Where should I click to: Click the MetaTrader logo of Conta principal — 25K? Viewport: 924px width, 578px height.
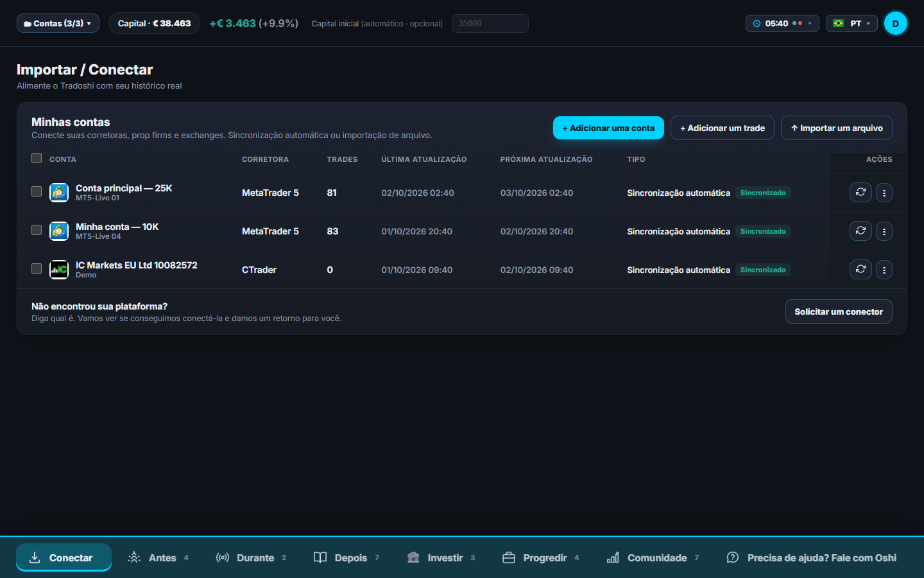pyautogui.click(x=59, y=193)
